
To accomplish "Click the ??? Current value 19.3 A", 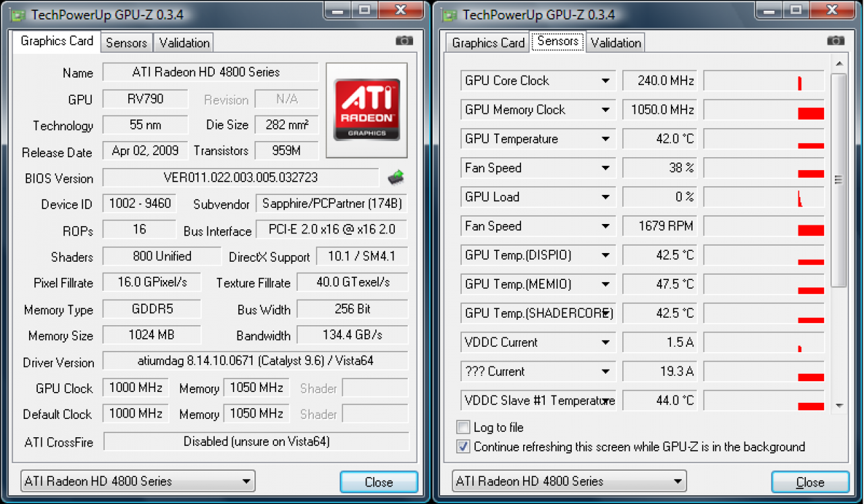I will click(x=659, y=371).
